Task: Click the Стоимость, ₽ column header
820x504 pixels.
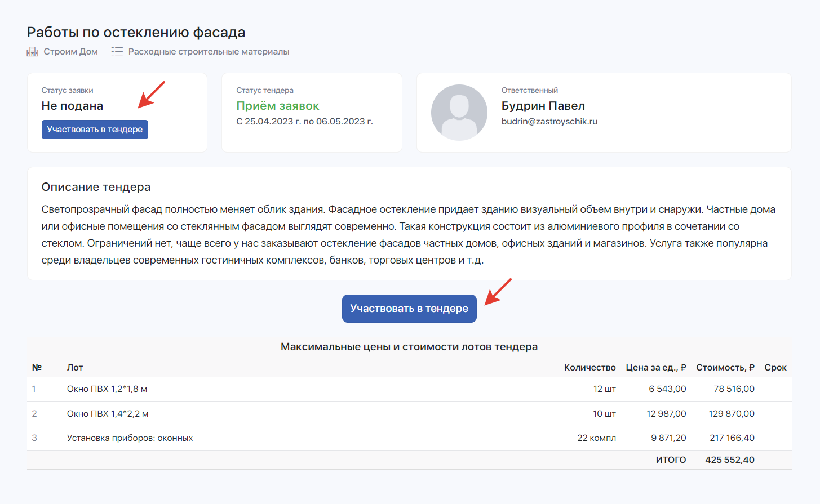Action: (x=725, y=368)
